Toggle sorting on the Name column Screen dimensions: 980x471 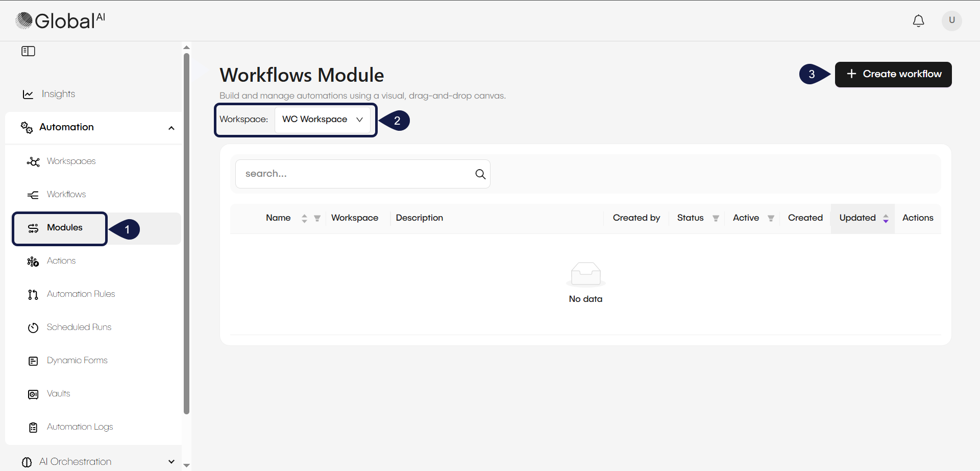click(304, 218)
